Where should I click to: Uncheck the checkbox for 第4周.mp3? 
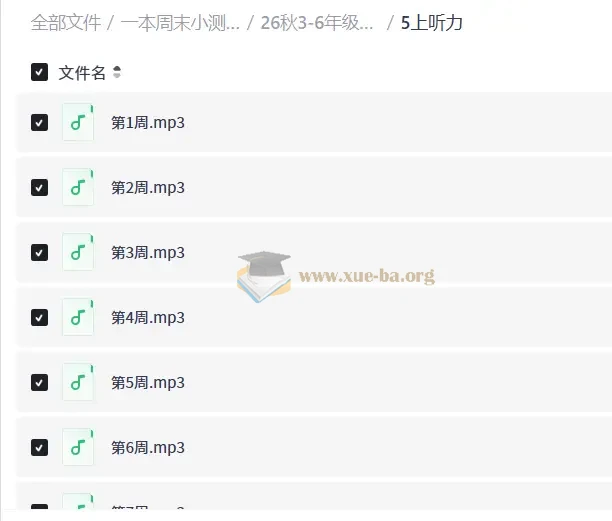click(x=39, y=318)
